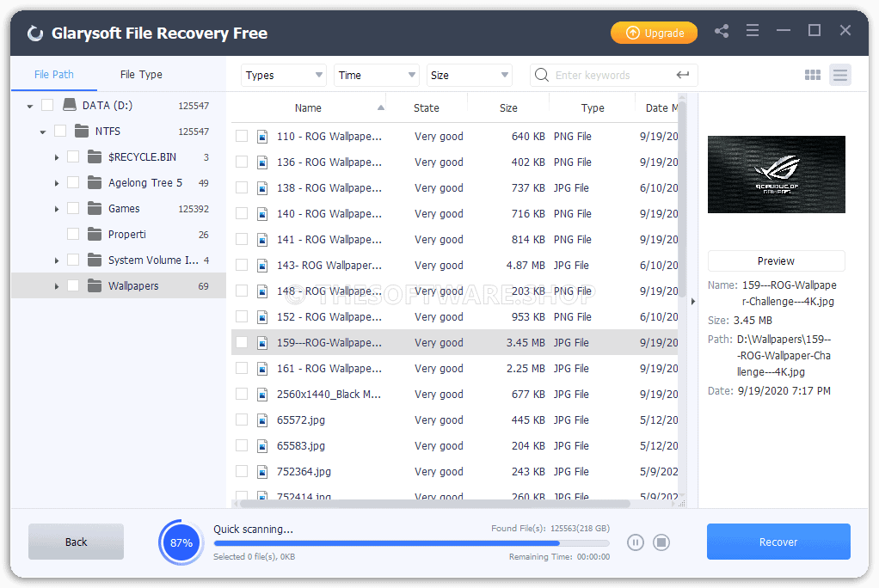Check the Properti folder checkbox
The width and height of the screenshot is (879, 588).
[73, 234]
